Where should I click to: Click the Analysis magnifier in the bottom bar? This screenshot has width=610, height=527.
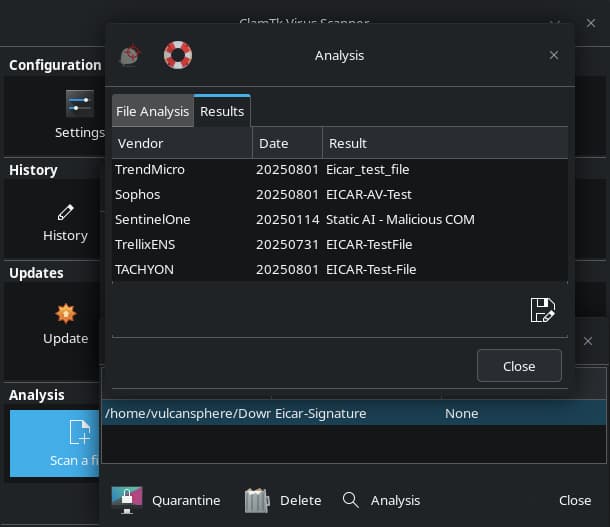[381, 500]
